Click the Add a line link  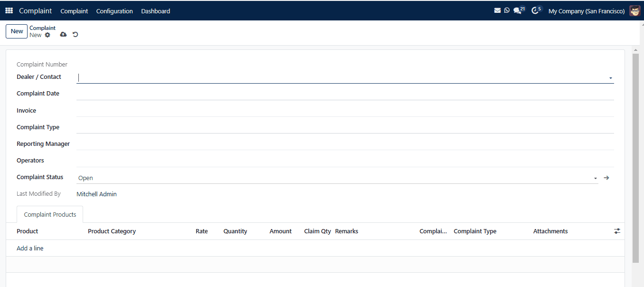pos(30,248)
